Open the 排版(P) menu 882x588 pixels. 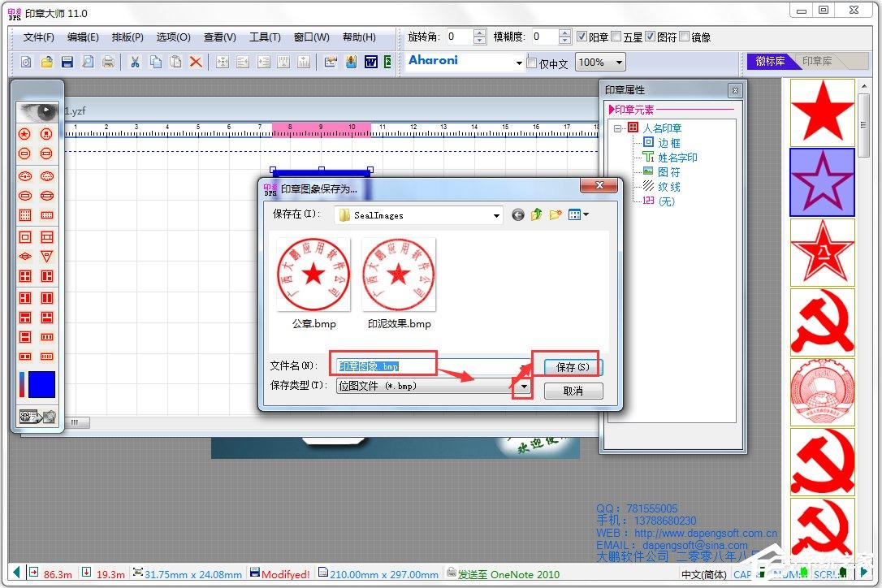[x=128, y=37]
